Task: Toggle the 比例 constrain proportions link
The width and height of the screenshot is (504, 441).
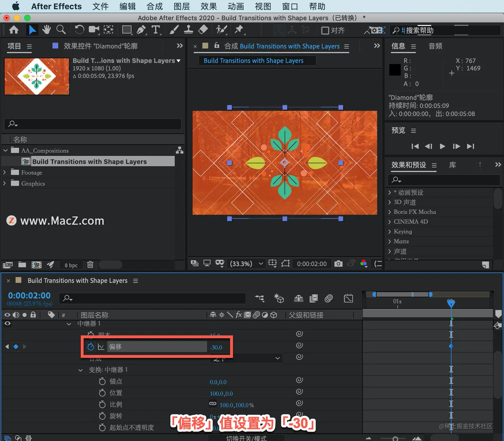Action: coord(213,404)
